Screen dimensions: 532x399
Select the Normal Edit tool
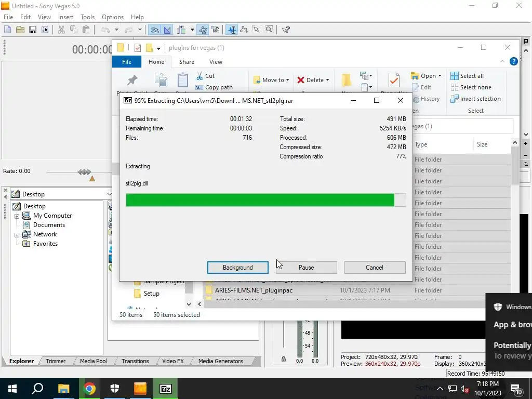pyautogui.click(x=232, y=30)
